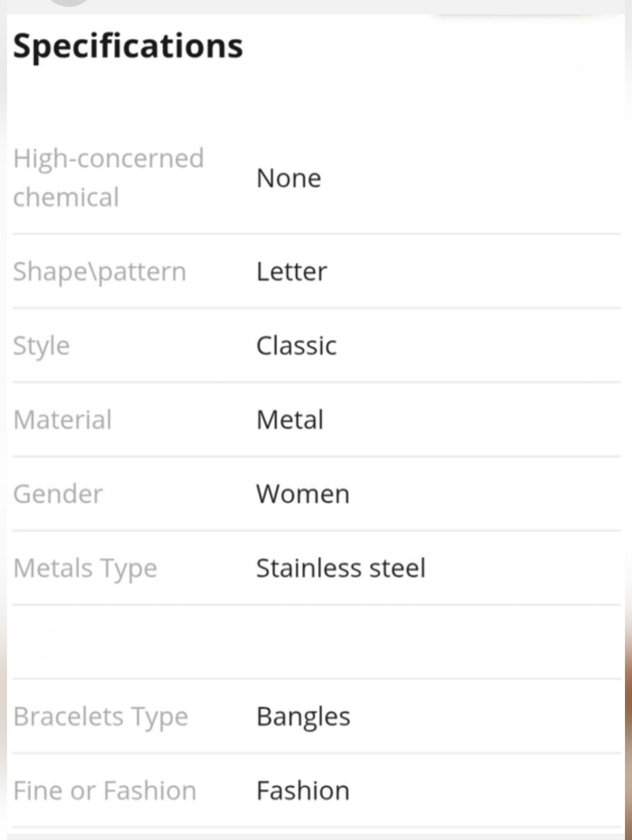The height and width of the screenshot is (840, 632).
Task: Select the Letter pattern value
Action: pos(291,272)
